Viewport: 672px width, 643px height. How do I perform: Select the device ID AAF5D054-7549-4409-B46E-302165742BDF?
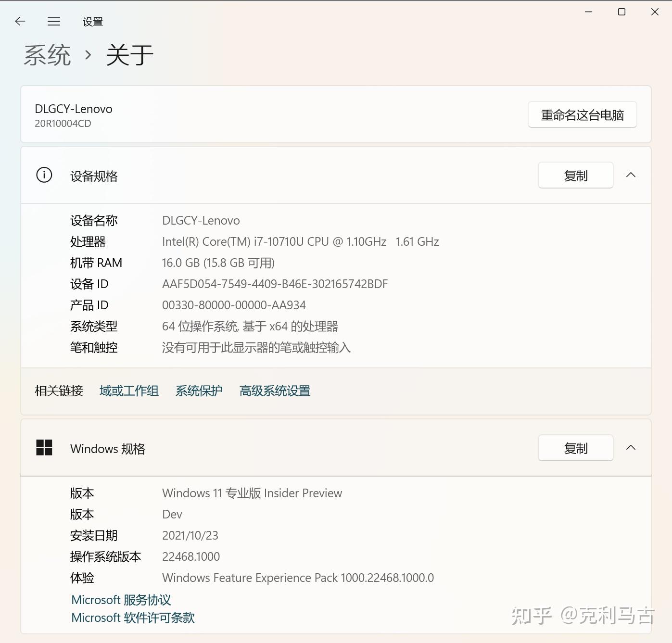point(275,284)
